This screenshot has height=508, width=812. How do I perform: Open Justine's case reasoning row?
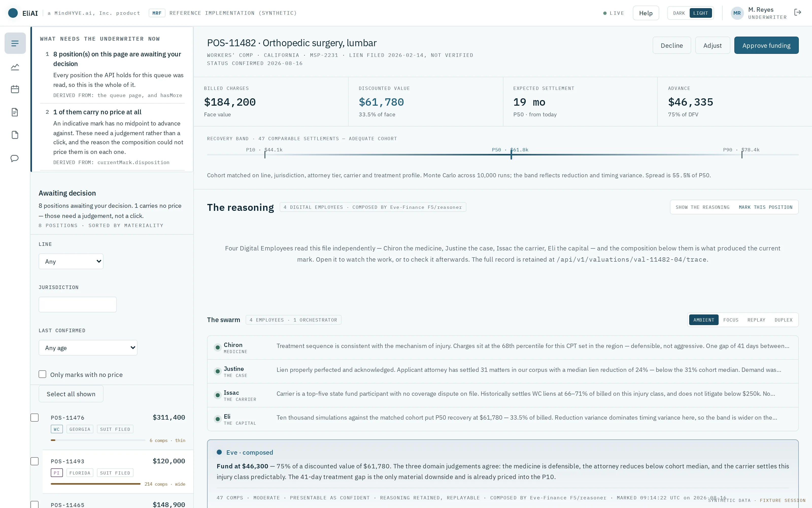(503, 372)
